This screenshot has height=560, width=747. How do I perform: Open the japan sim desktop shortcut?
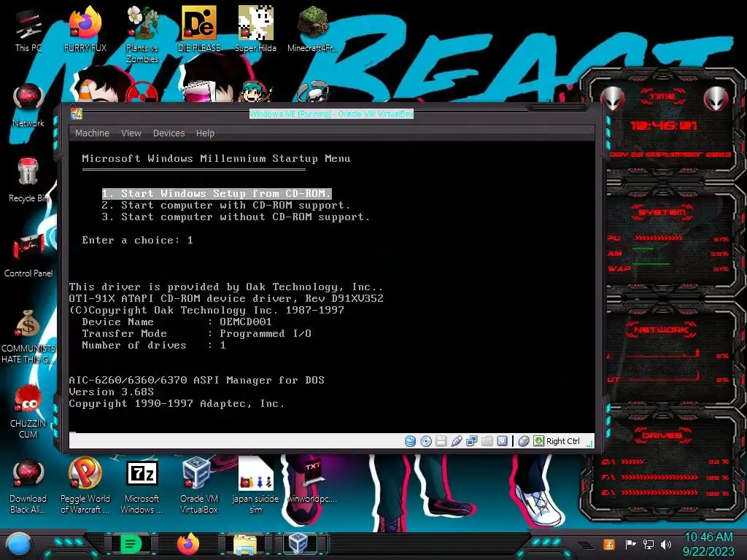[255, 486]
